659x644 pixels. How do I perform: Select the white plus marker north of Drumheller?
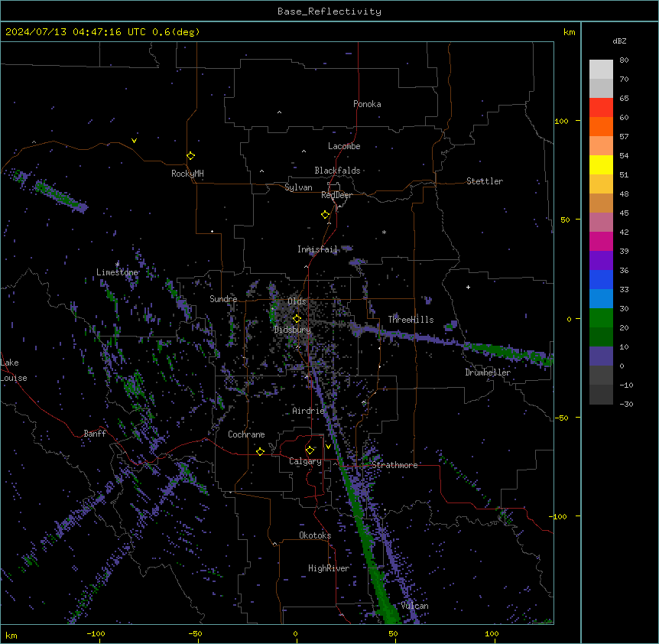pyautogui.click(x=468, y=287)
